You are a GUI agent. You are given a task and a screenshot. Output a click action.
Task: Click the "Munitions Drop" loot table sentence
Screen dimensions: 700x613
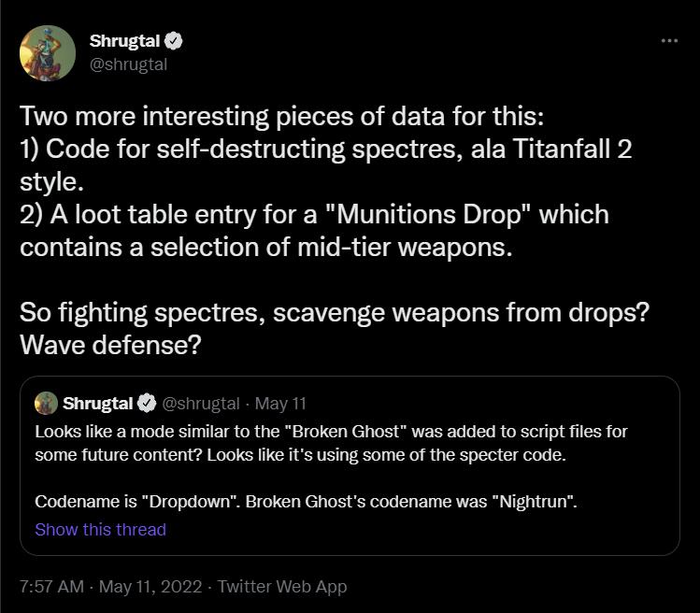click(314, 214)
